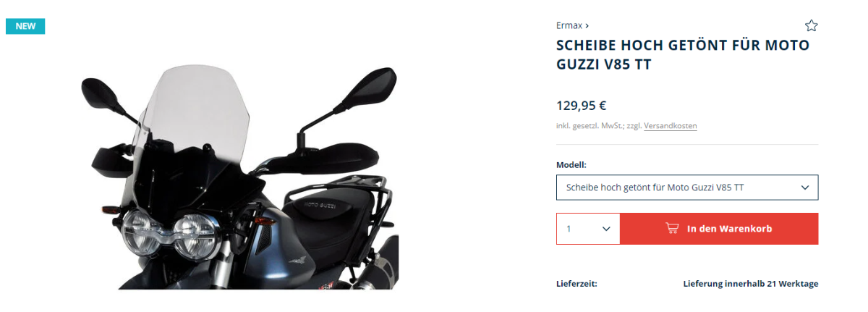This screenshot has height=312, width=868.
Task: Click the quantity selector chevron arrow
Action: click(606, 229)
